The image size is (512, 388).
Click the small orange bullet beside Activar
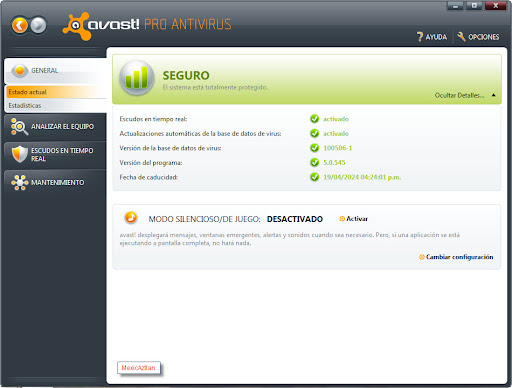click(342, 219)
